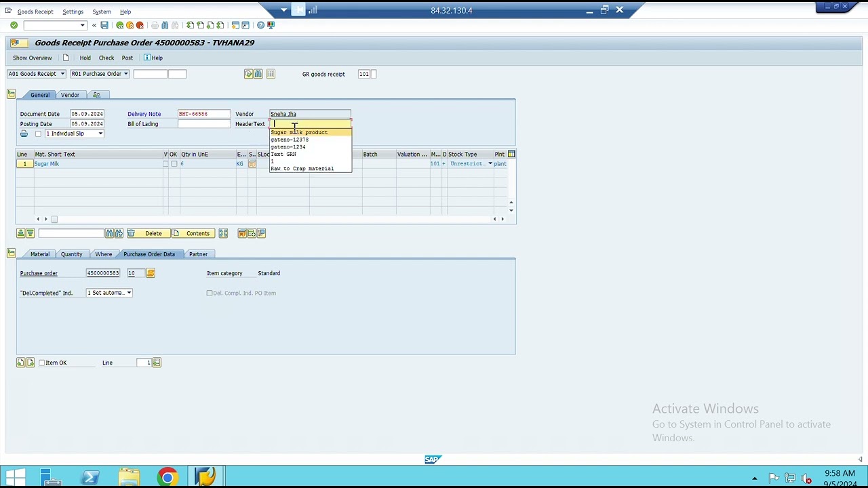Open the command field dropdown arrow

coord(83,25)
